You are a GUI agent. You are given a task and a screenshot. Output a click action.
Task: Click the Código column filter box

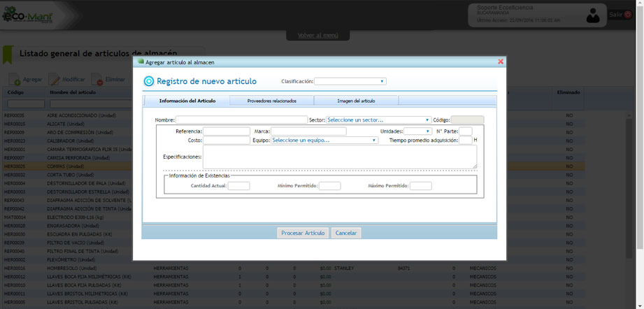coord(26,104)
